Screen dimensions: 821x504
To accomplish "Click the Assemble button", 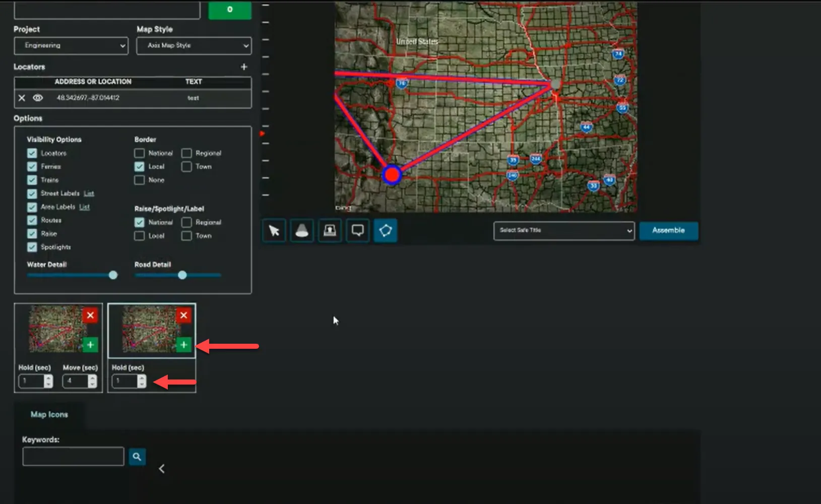I will [x=669, y=230].
